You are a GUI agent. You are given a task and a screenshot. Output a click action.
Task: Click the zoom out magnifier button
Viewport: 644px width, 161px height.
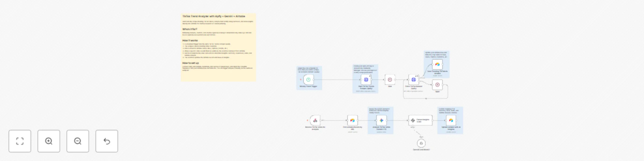click(78, 141)
